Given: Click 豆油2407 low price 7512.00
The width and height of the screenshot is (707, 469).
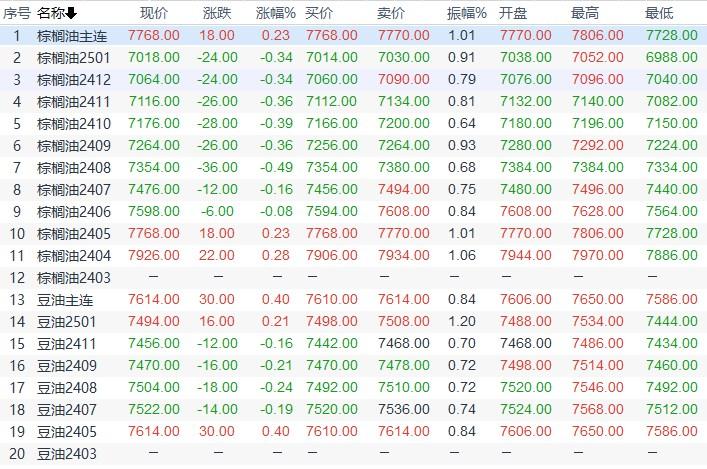Looking at the screenshot, I should pos(671,409).
